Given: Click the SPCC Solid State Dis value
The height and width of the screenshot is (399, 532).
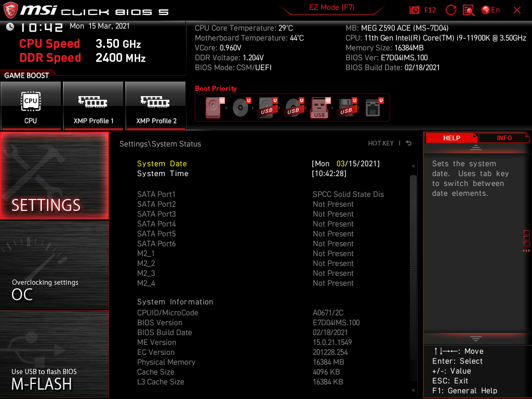Looking at the screenshot, I should [x=348, y=194].
